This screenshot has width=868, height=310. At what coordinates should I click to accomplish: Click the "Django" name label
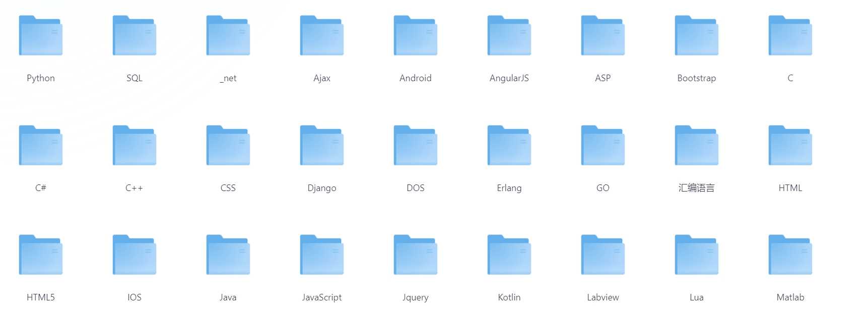tap(322, 188)
